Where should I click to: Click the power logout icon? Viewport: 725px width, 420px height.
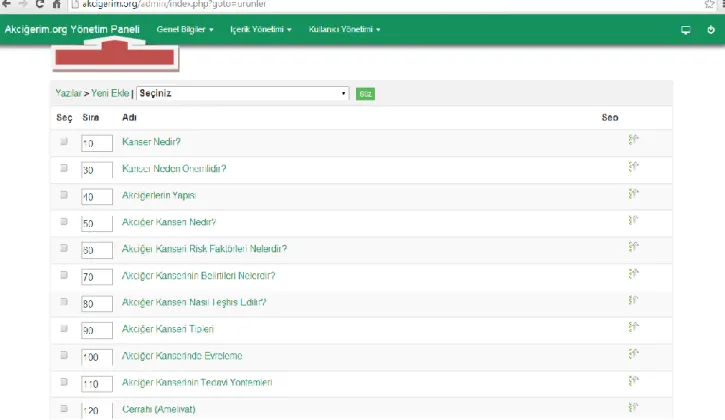[x=711, y=30]
